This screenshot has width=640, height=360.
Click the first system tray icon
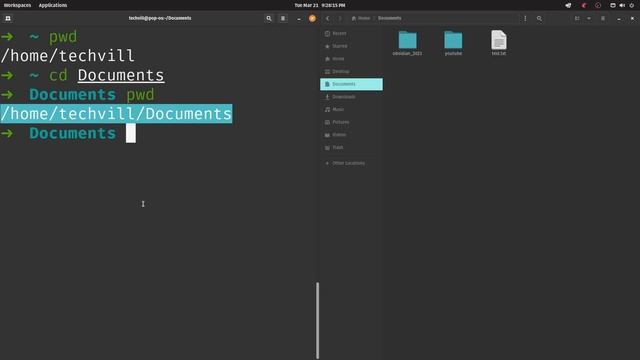568,5
